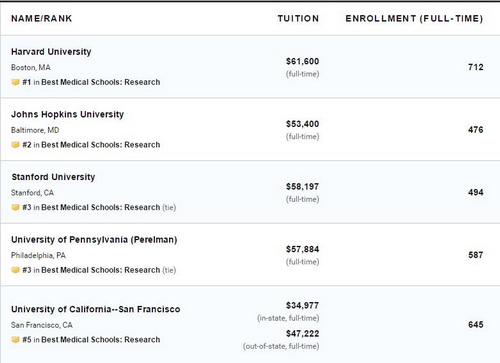
Task: Click Stanford's #3 Best Medical Schools: Research link
Action: click(101, 207)
